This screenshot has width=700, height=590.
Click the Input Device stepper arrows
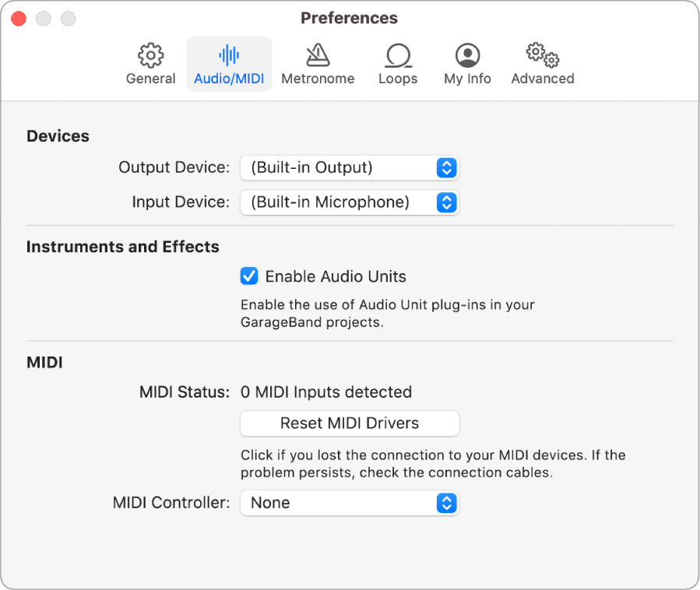pos(446,202)
